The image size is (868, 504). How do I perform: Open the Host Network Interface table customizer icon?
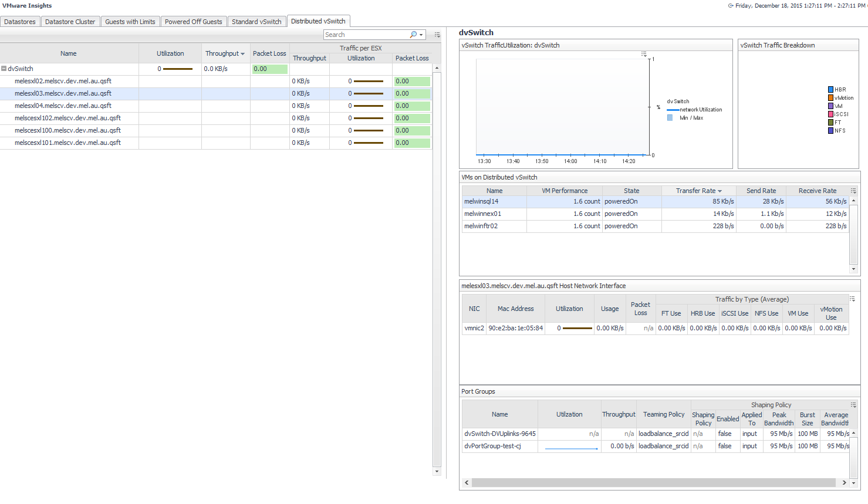point(852,299)
